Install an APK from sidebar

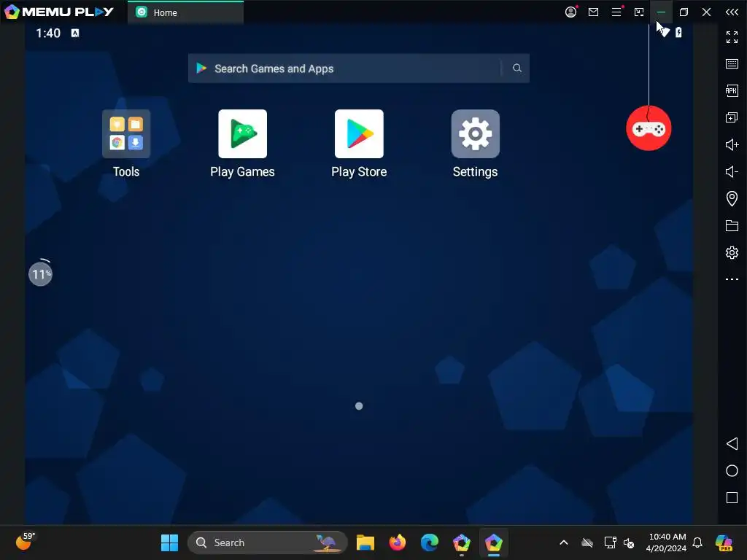pyautogui.click(x=732, y=90)
